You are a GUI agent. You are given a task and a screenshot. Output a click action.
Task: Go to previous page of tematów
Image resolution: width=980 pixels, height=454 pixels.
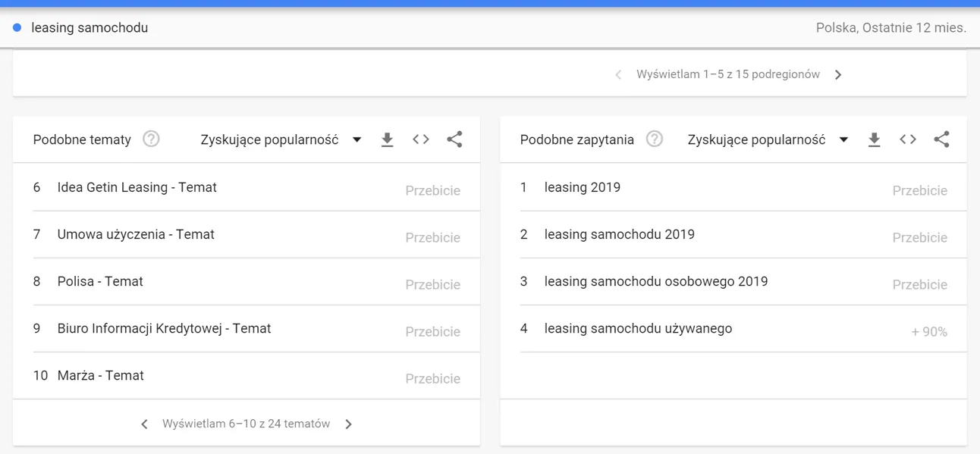point(144,424)
